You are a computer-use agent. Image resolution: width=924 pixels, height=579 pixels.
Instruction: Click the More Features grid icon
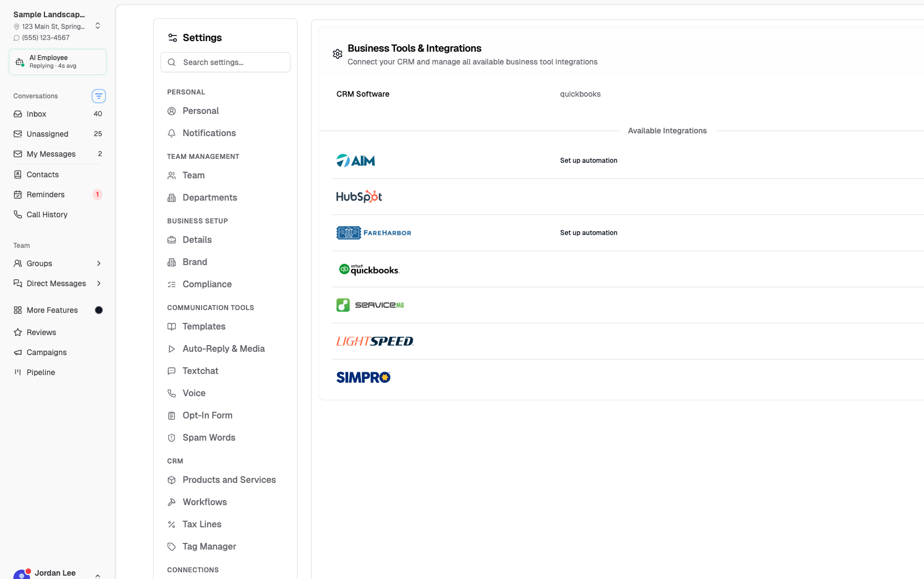click(18, 310)
